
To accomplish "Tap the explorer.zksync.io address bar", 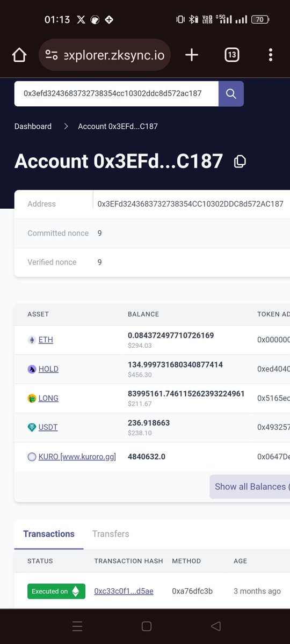I will 105,55.
